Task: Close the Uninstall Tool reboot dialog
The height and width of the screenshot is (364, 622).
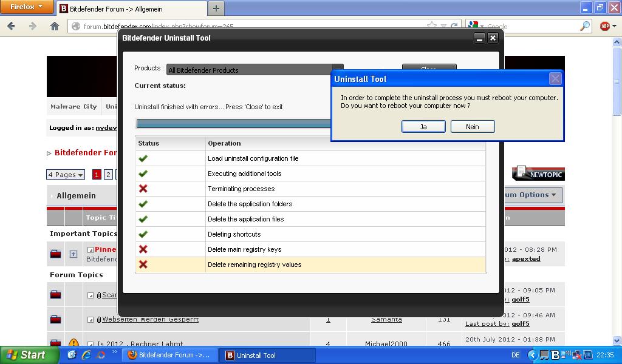Action: [555, 79]
